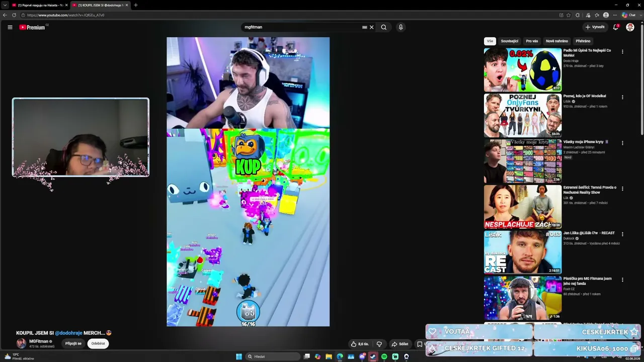This screenshot has height=362, width=644.
Task: Open MGFitman channel avatar
Action: pyautogui.click(x=21, y=343)
